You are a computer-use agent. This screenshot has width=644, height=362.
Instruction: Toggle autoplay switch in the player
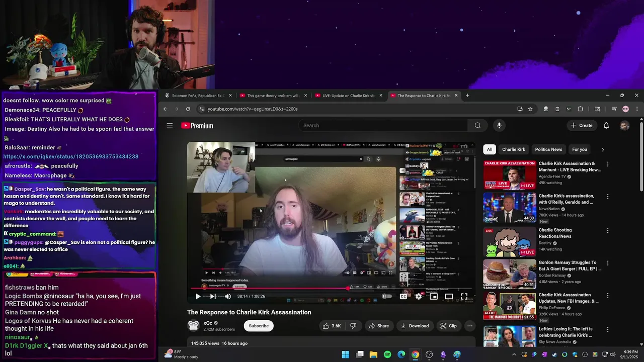point(386,297)
